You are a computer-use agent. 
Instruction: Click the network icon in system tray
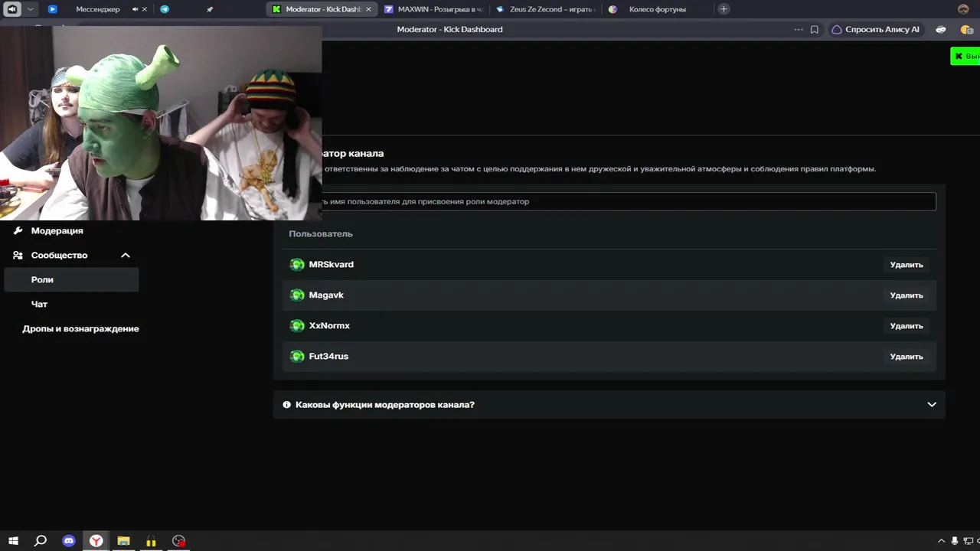[x=969, y=541]
